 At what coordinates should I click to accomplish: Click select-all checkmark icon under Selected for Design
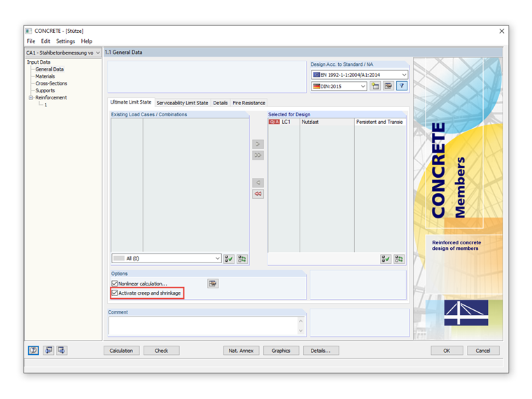(386, 259)
